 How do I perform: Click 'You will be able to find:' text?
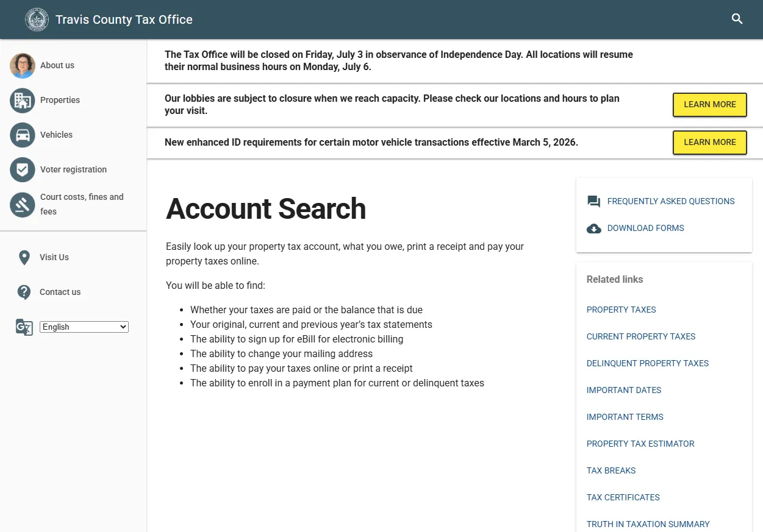(x=215, y=285)
